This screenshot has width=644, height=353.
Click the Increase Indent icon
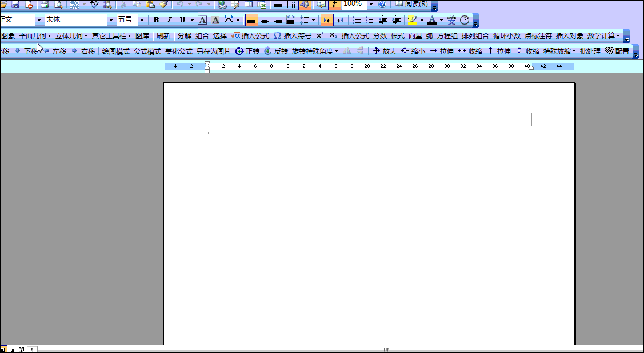(397, 19)
